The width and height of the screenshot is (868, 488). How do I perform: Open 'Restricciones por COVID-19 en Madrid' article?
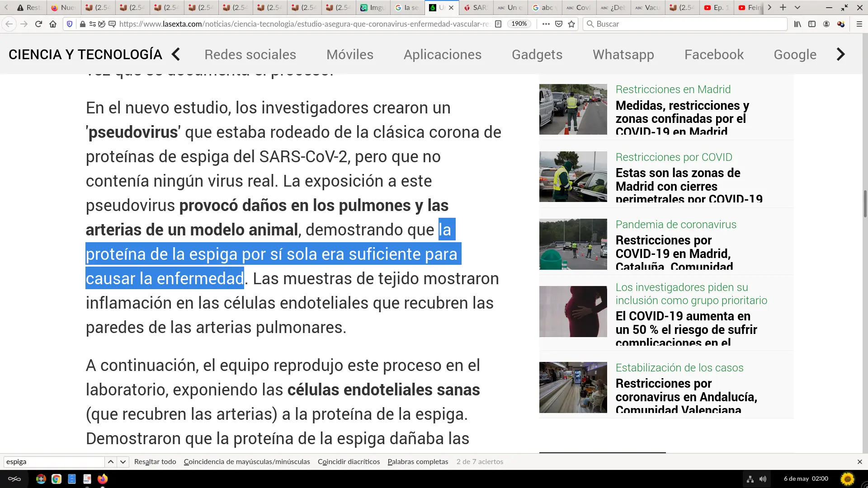674,253
